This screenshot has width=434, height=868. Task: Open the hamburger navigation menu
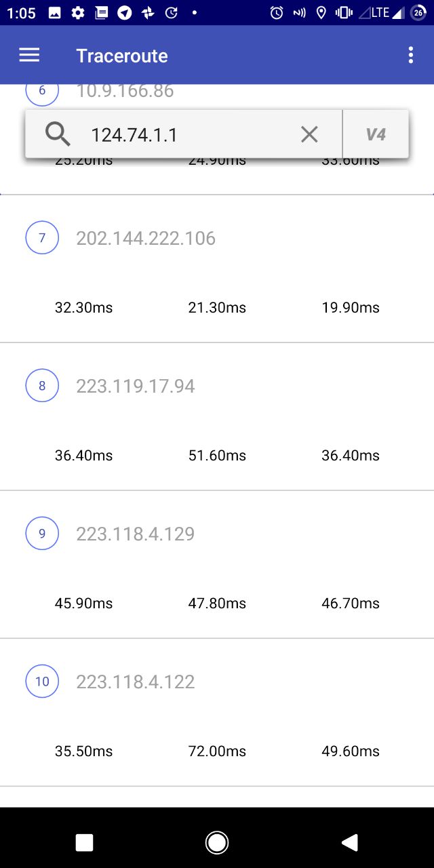(29, 56)
